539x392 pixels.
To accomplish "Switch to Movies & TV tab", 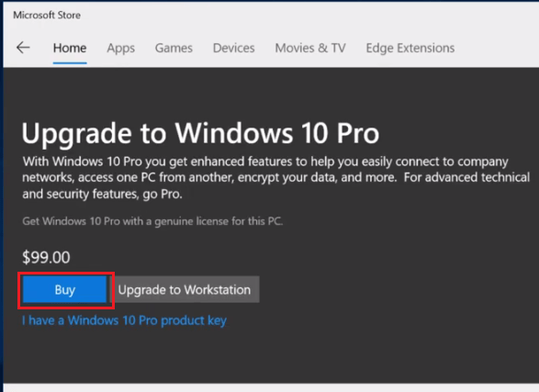I will (310, 48).
